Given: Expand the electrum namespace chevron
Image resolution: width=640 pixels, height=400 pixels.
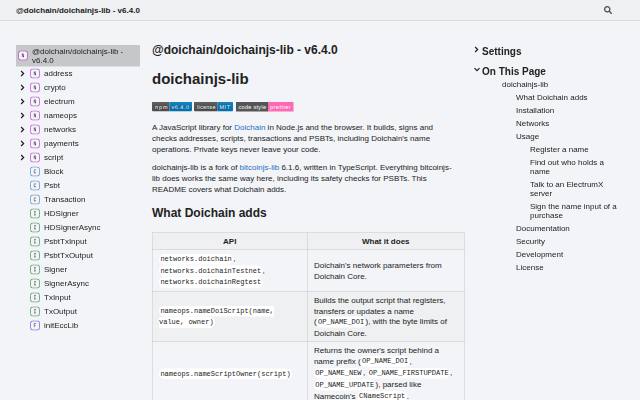Looking at the screenshot, I should (x=22, y=101).
